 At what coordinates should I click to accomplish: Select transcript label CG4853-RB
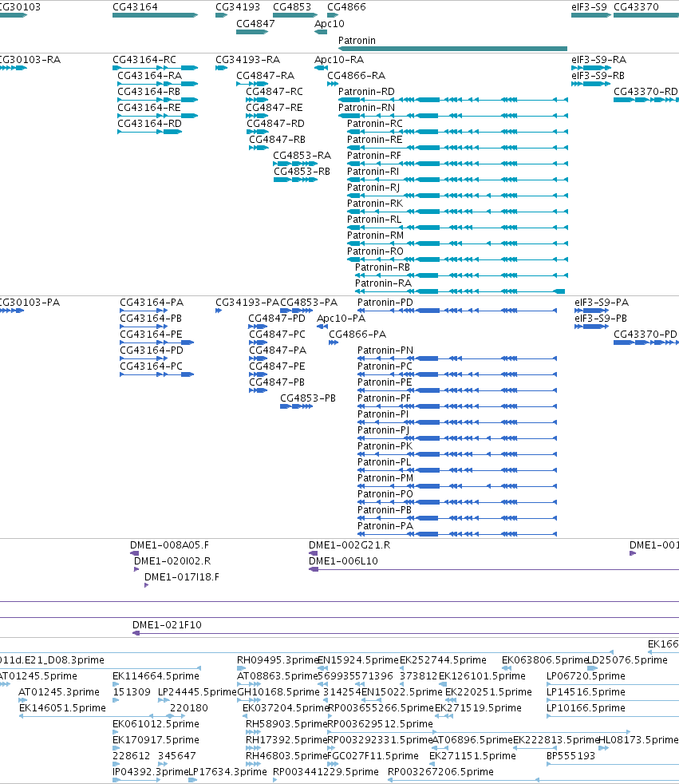pyautogui.click(x=302, y=172)
